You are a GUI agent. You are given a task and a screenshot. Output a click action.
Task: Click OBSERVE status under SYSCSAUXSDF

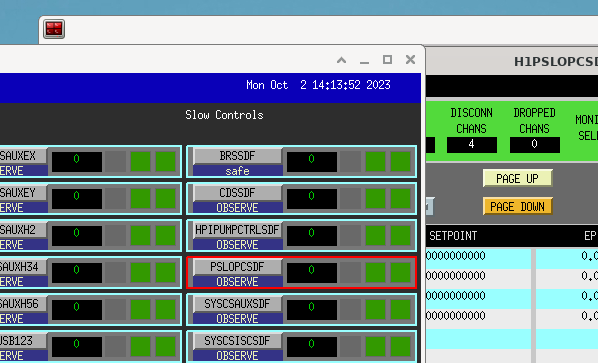(x=237, y=319)
